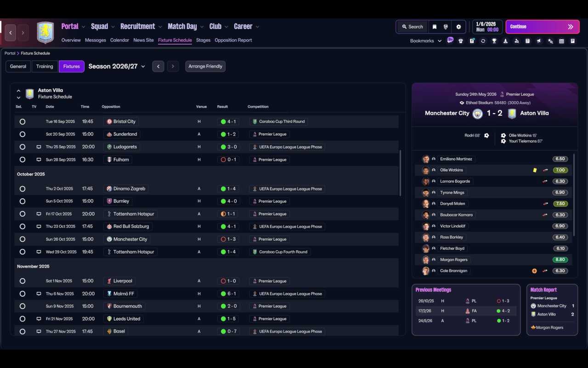Select the Liverpool fixture radio circle
Image resolution: width=588 pixels, height=368 pixels.
coord(23,281)
